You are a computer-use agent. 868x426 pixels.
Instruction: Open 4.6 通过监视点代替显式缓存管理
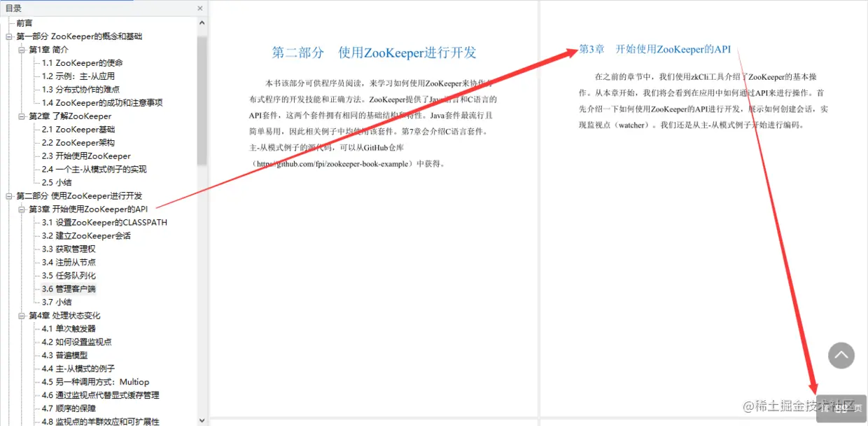[x=100, y=396]
